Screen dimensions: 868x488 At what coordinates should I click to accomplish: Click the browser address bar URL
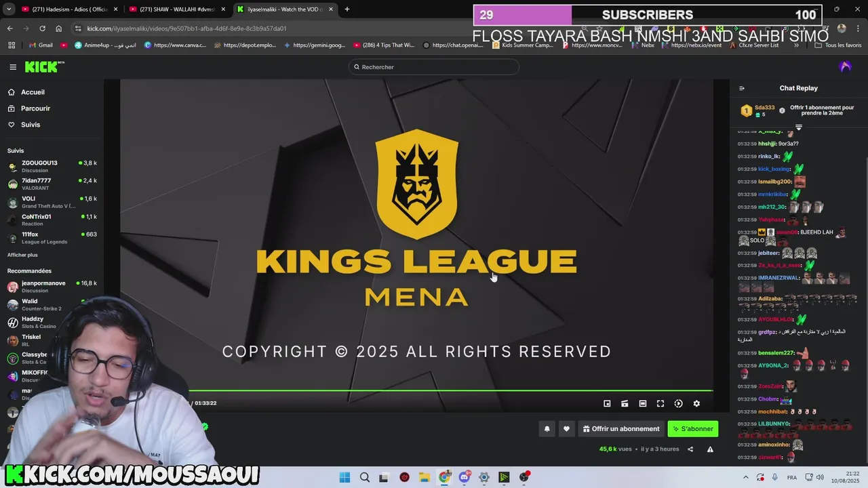coord(186,28)
